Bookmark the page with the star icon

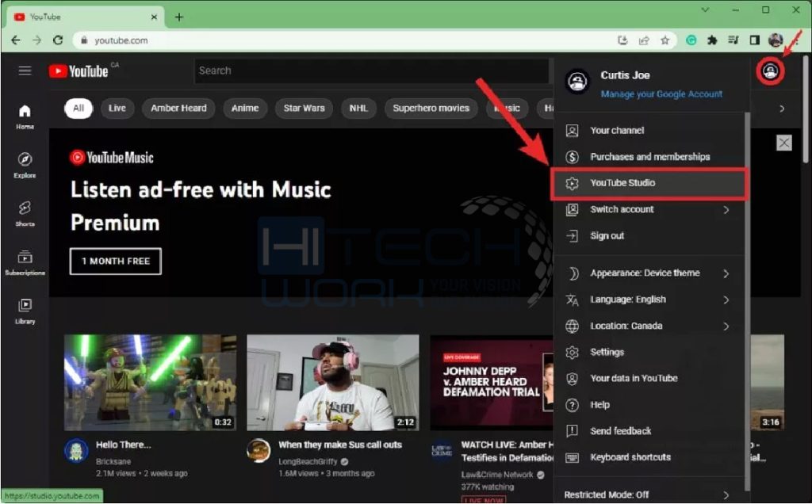665,40
